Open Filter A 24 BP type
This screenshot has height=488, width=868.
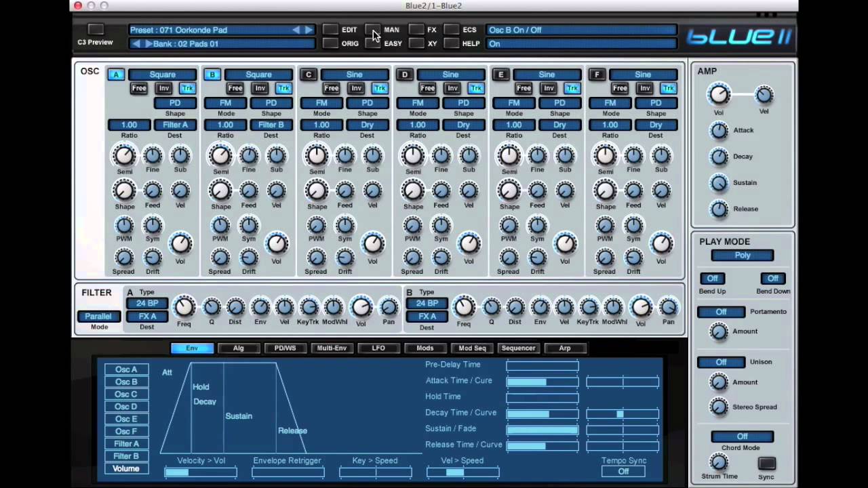pos(147,304)
